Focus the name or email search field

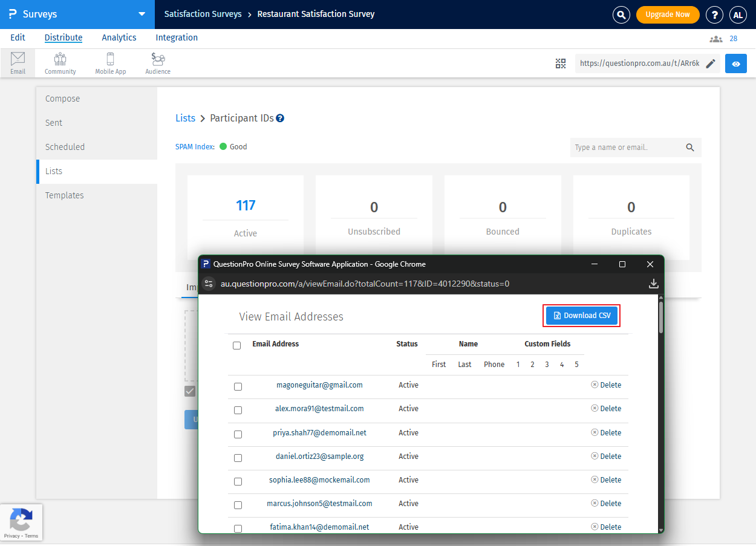(626, 148)
